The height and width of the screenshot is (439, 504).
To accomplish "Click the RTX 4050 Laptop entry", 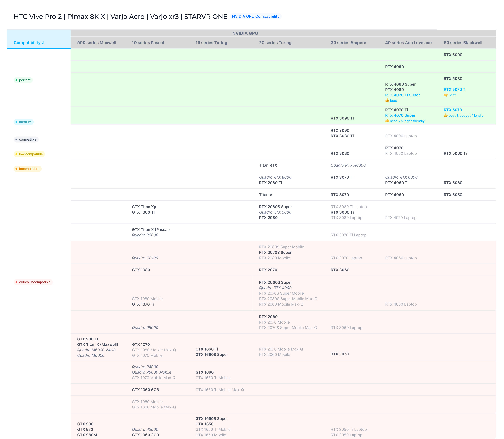I will tap(401, 304).
